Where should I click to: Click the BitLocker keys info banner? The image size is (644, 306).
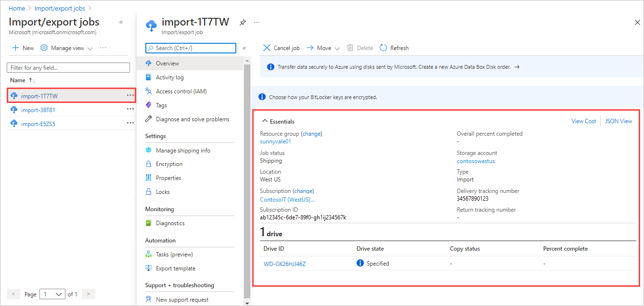[x=447, y=97]
